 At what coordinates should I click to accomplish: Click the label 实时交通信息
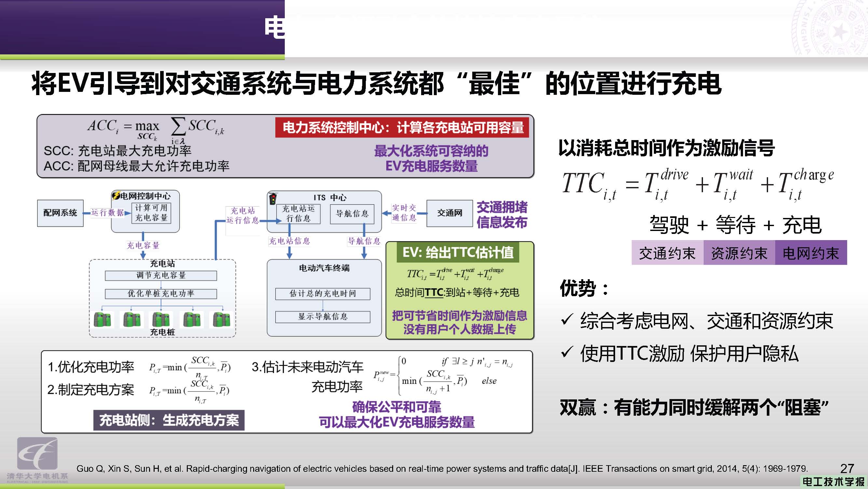coord(404,213)
